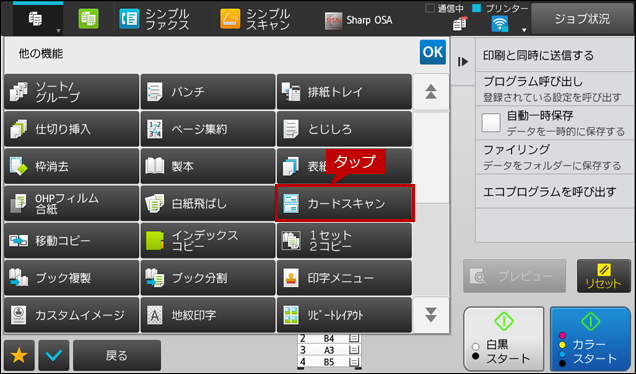Screen dimensions: 636x374
Task: Tap the カードスキャン card scan icon
Action: click(291, 203)
